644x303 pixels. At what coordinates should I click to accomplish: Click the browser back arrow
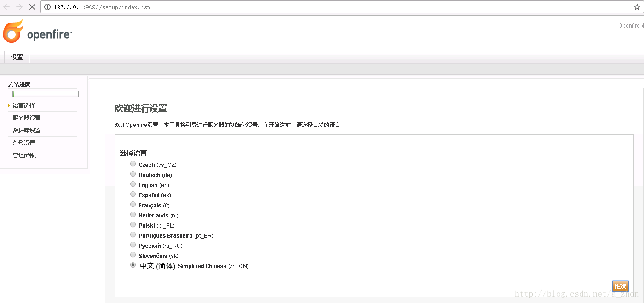pos(6,7)
